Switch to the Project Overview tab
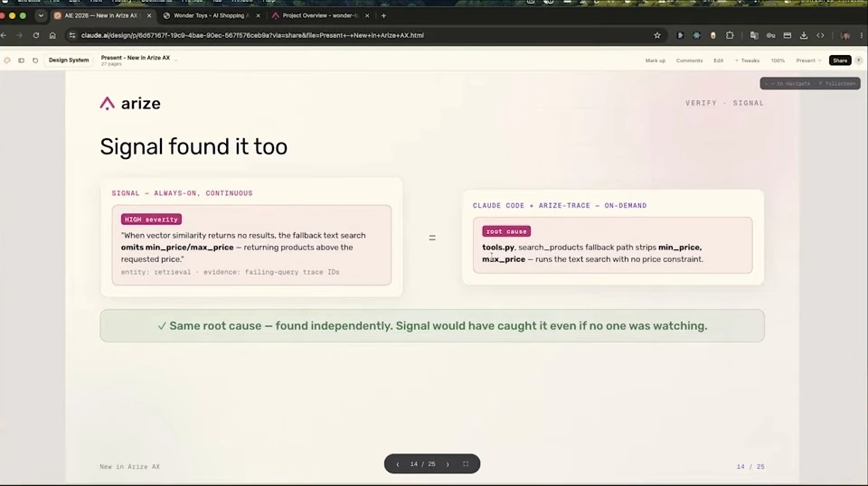The width and height of the screenshot is (868, 486). (320, 15)
